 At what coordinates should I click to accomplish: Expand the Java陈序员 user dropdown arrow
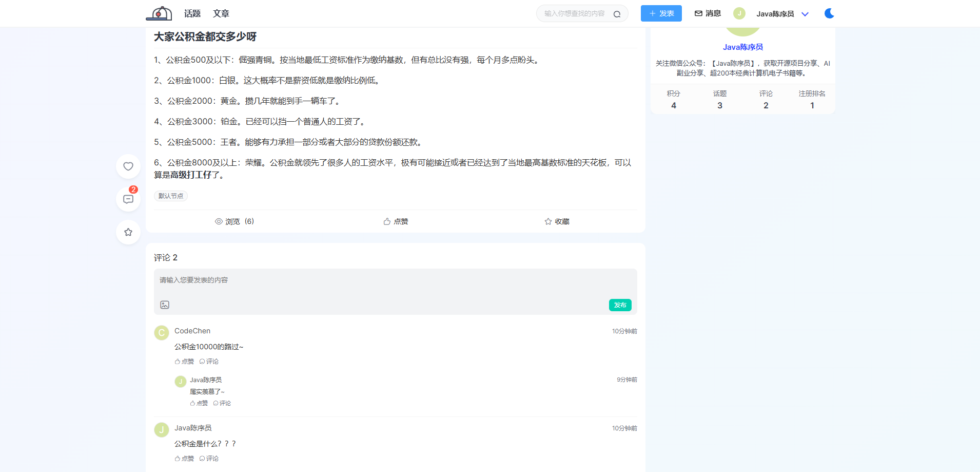(x=805, y=14)
